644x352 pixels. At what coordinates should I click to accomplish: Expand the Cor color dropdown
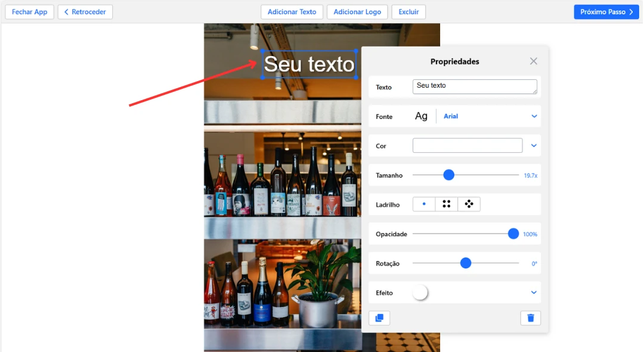[534, 145]
